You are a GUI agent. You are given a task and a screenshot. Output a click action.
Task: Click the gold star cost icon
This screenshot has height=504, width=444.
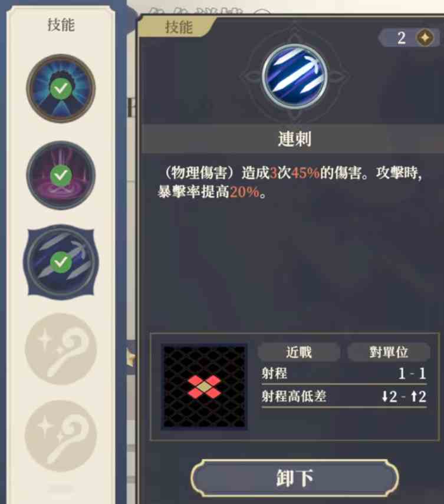pos(425,38)
